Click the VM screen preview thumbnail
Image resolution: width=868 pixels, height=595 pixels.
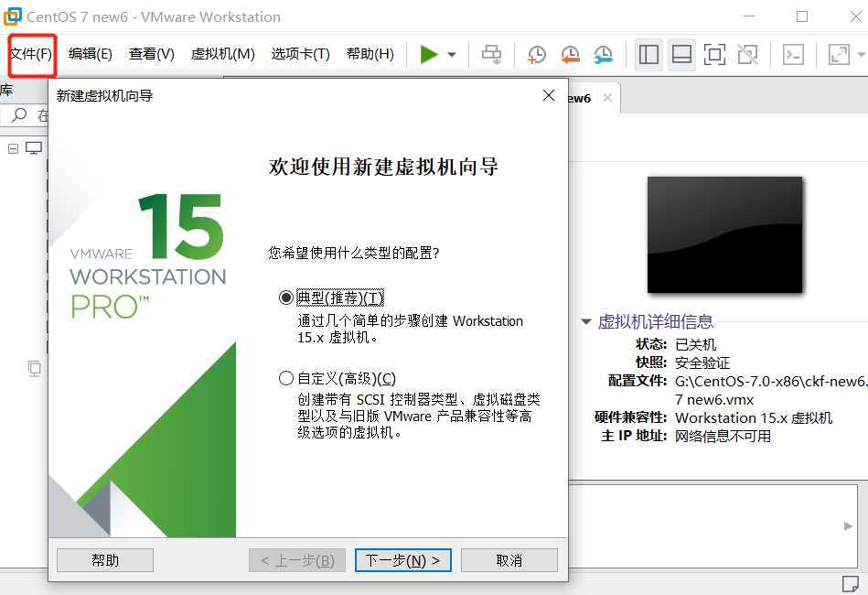[x=724, y=234]
